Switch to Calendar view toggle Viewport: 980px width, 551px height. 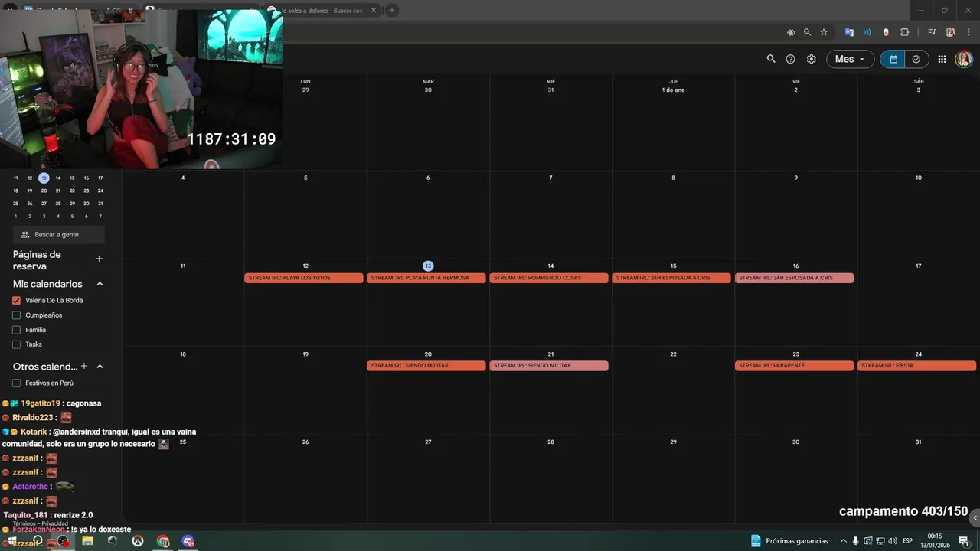(893, 59)
